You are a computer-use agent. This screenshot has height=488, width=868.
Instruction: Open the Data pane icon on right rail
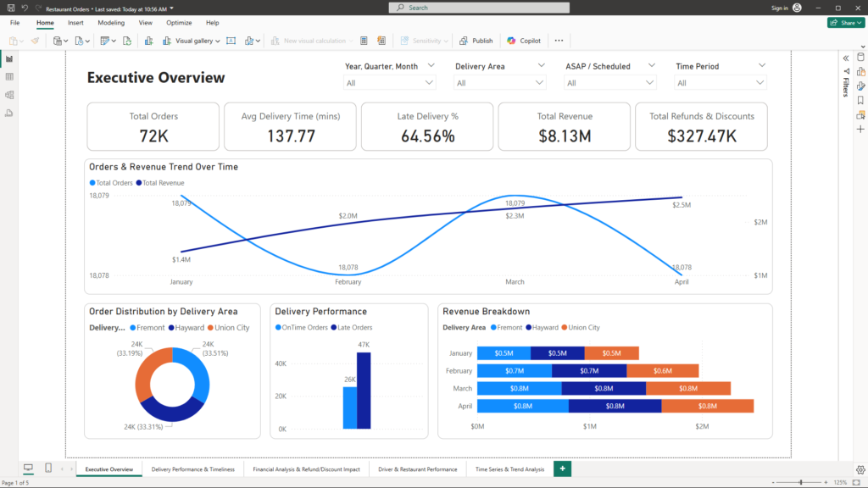tap(860, 58)
